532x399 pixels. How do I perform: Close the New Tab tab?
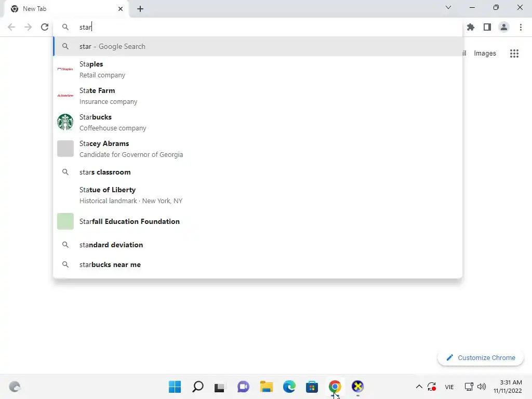pyautogui.click(x=121, y=9)
